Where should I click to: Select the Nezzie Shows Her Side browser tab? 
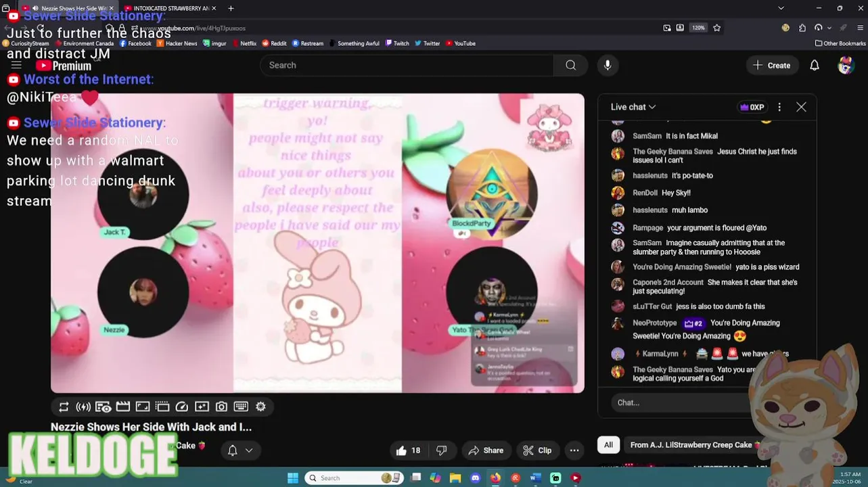click(68, 8)
